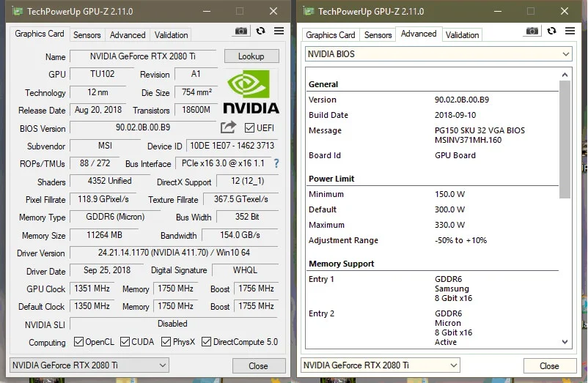588x383 pixels.
Task: Click Build Date value 2018-09-10
Action: click(455, 115)
